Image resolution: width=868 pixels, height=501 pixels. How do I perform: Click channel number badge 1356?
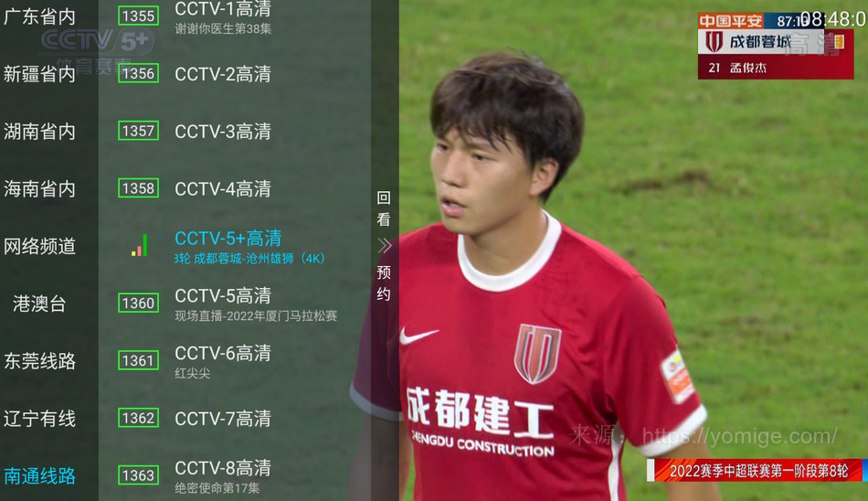click(x=138, y=73)
